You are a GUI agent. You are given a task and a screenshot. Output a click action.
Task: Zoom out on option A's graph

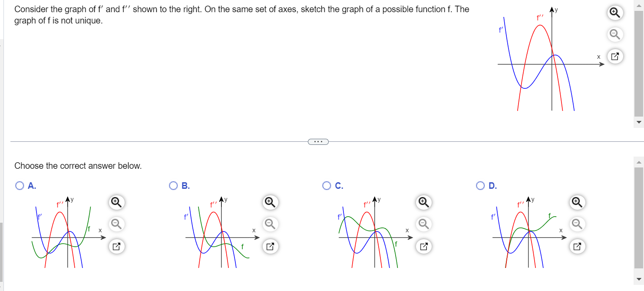(x=116, y=224)
